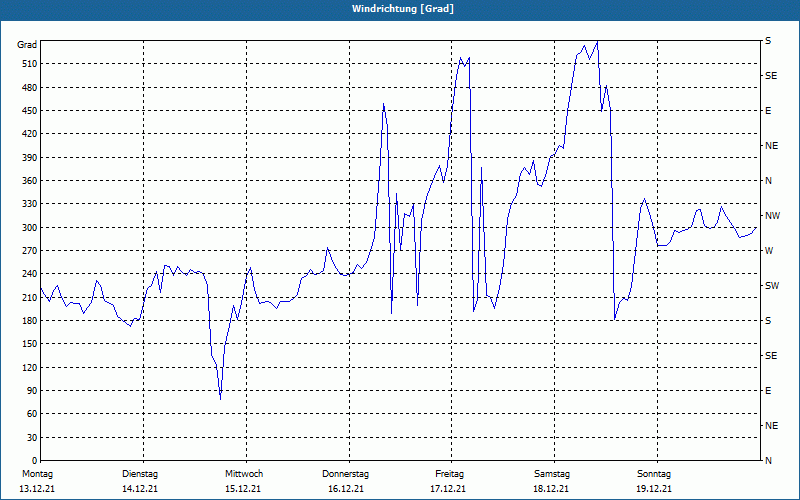Image resolution: width=800 pixels, height=500 pixels.
Task: Click the 'W' compass label on right axis
Action: (769, 251)
